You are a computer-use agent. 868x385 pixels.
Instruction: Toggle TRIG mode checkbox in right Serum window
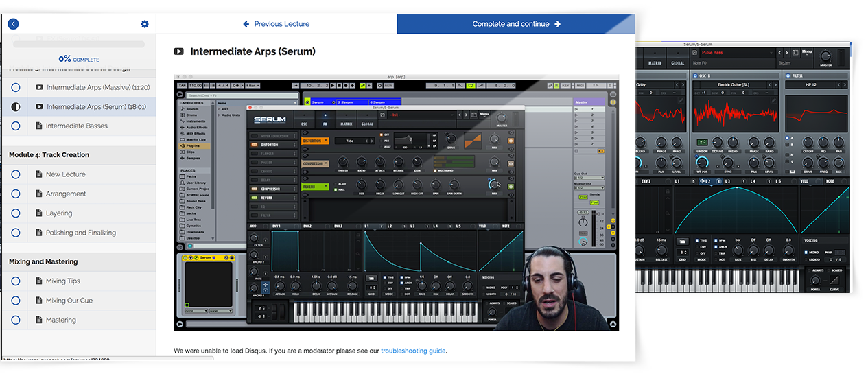coord(696,240)
